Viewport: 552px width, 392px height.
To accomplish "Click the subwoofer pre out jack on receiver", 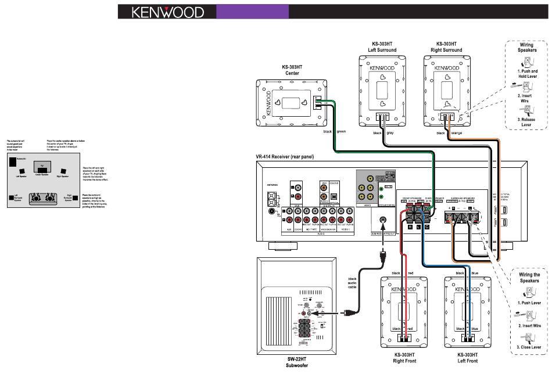I will pos(383,220).
